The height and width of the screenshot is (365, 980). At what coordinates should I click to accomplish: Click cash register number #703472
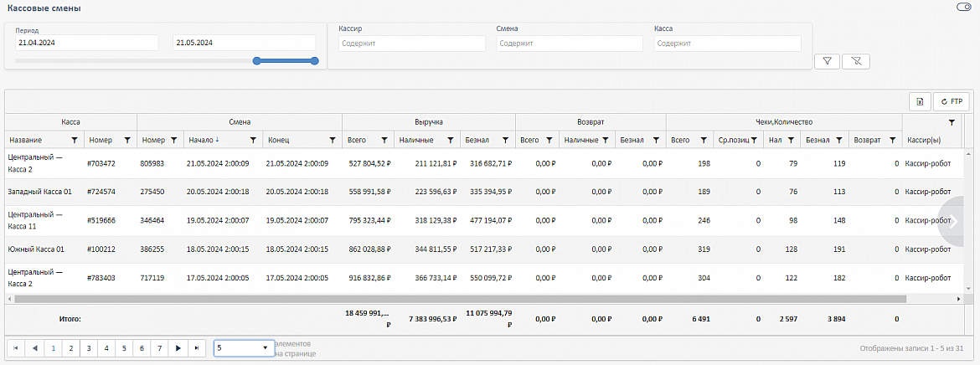click(x=101, y=164)
